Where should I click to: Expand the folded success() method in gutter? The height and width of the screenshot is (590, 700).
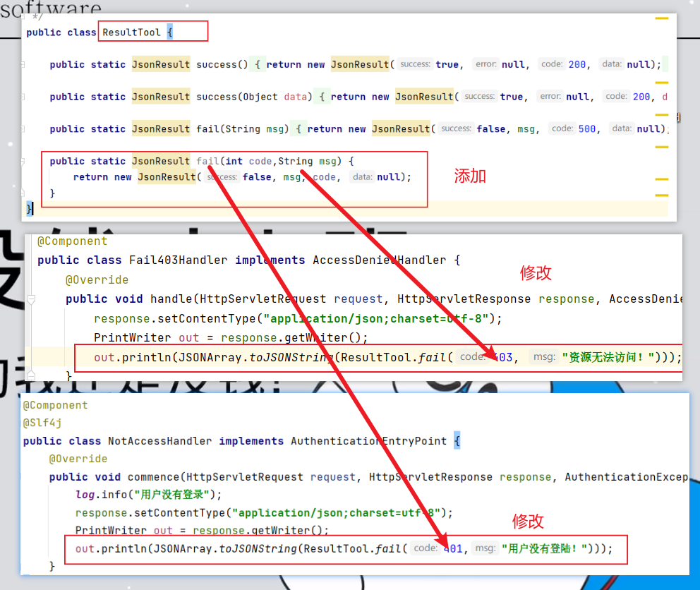click(23, 65)
